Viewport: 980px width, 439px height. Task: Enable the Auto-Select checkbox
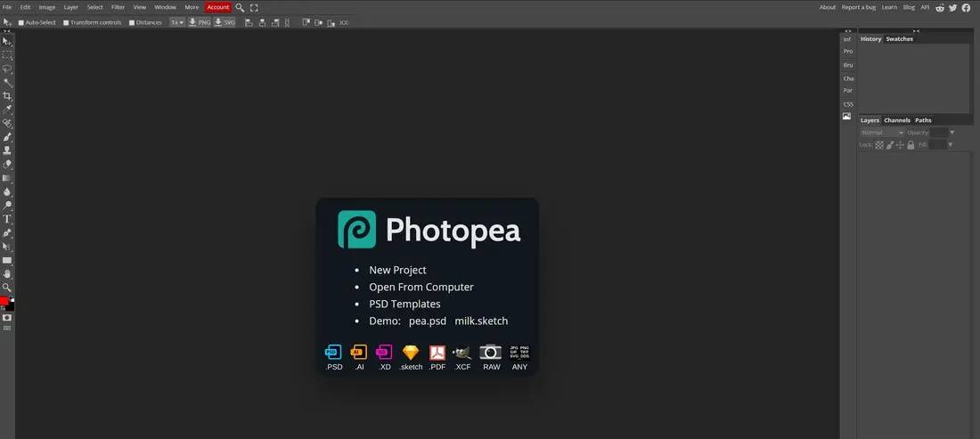click(20, 22)
